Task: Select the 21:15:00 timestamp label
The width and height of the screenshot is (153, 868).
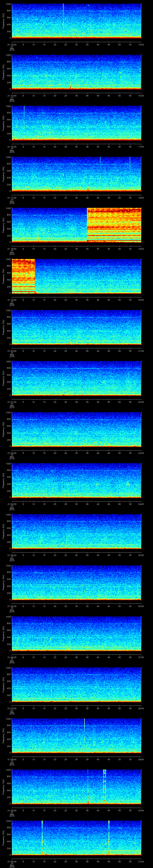Action: tap(12, 96)
